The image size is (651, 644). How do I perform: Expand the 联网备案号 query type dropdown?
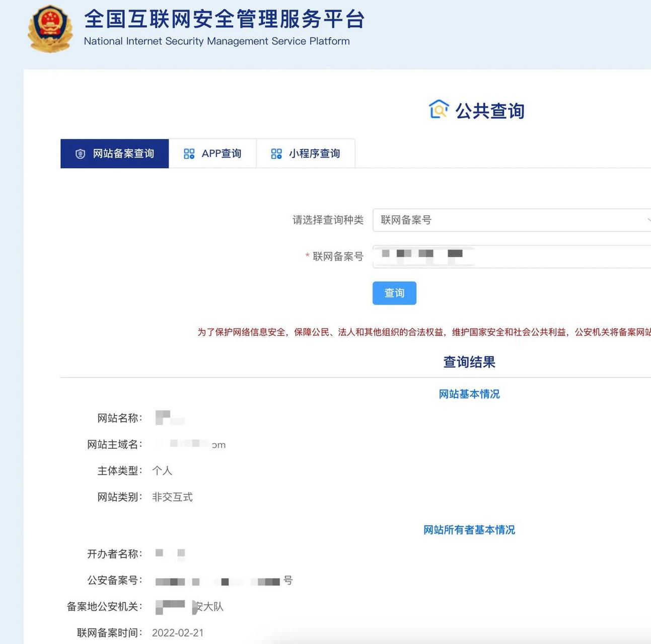[x=512, y=220]
